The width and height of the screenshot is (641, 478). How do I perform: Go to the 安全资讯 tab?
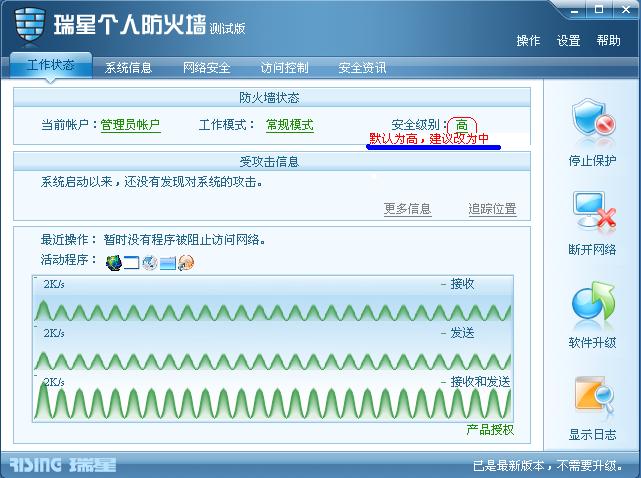coord(362,67)
